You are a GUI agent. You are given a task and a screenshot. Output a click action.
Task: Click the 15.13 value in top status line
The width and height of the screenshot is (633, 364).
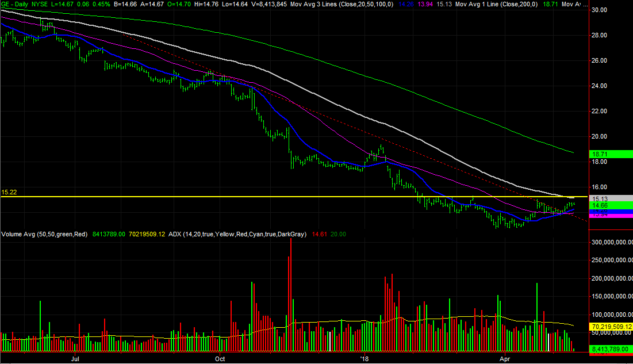[x=444, y=4]
